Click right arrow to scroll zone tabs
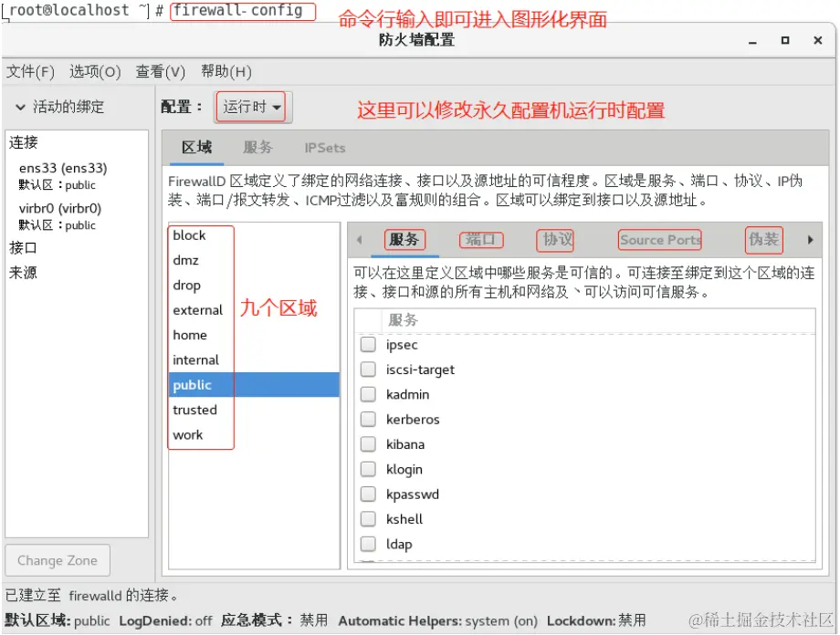The height and width of the screenshot is (635, 840). [x=810, y=240]
